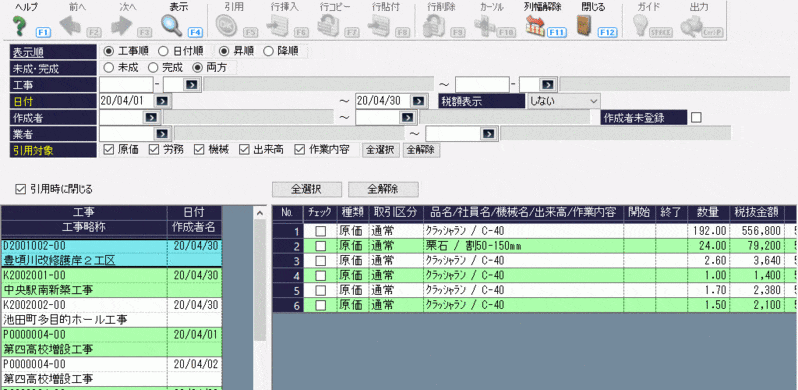Toggle 労務 quote target checkbox

[x=154, y=150]
